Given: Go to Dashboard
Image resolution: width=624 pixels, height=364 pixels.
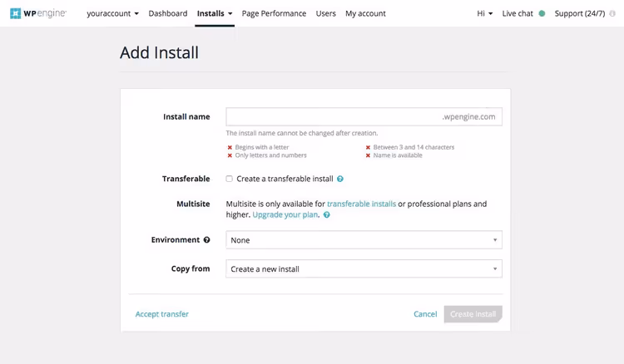Looking at the screenshot, I should (x=168, y=13).
